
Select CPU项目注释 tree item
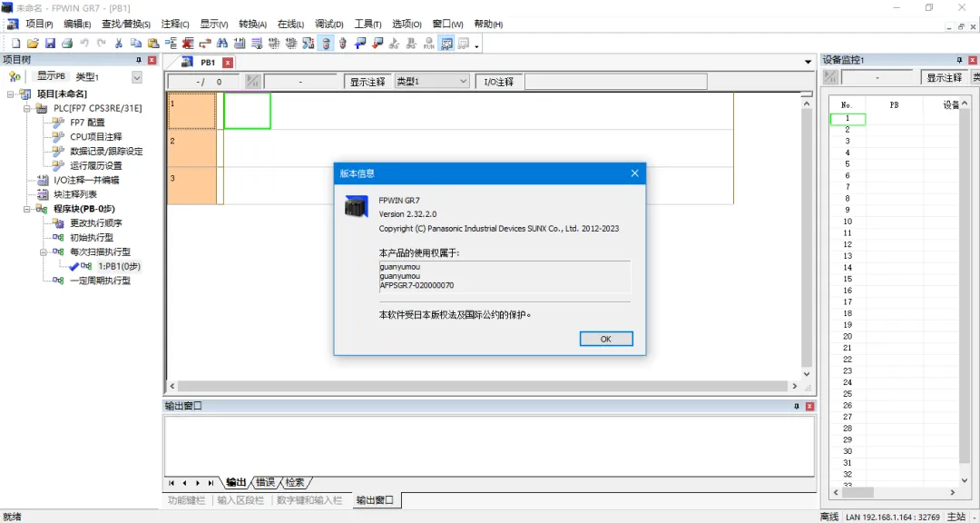pyautogui.click(x=95, y=137)
